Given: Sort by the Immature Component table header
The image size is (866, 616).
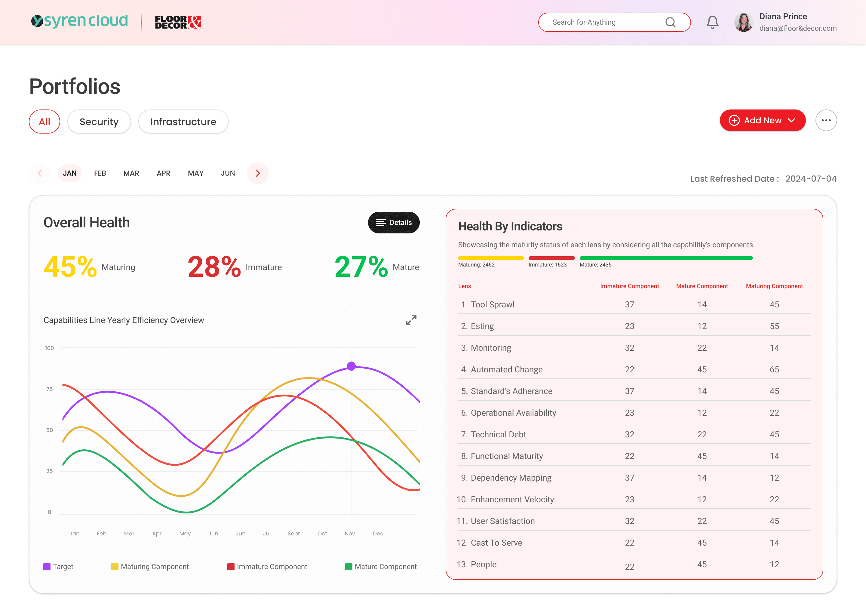Looking at the screenshot, I should click(629, 286).
